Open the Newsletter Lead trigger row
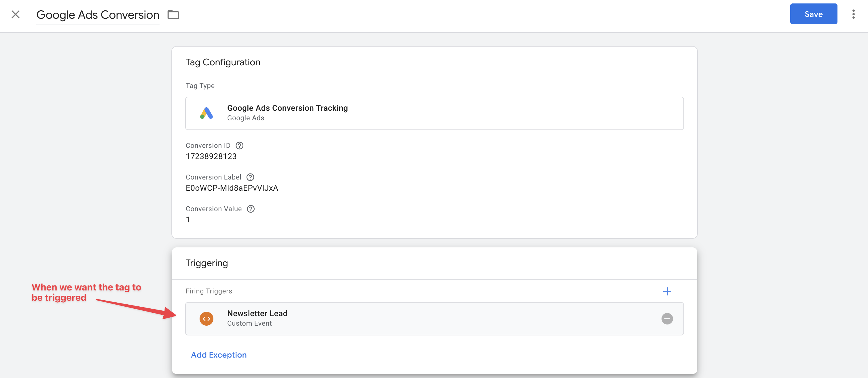This screenshot has width=868, height=378. point(404,318)
